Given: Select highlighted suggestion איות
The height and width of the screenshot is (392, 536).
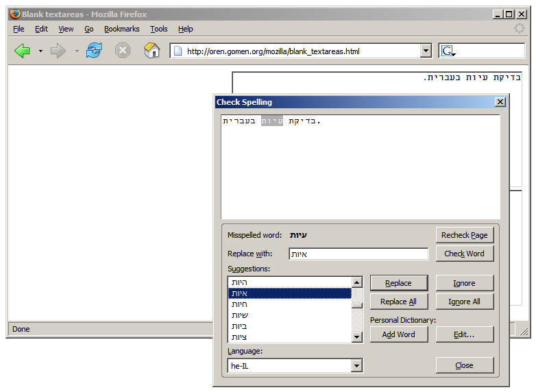Looking at the screenshot, I should pyautogui.click(x=289, y=293).
